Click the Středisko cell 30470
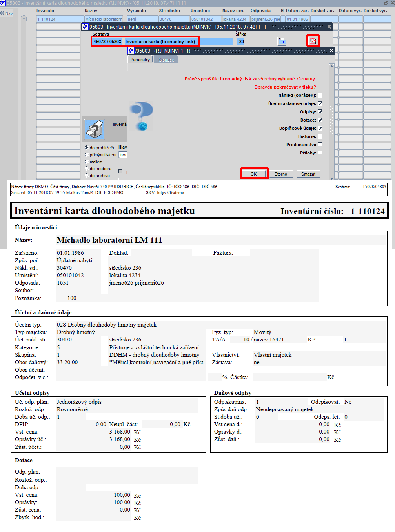The image size is (395, 532). 174,19
